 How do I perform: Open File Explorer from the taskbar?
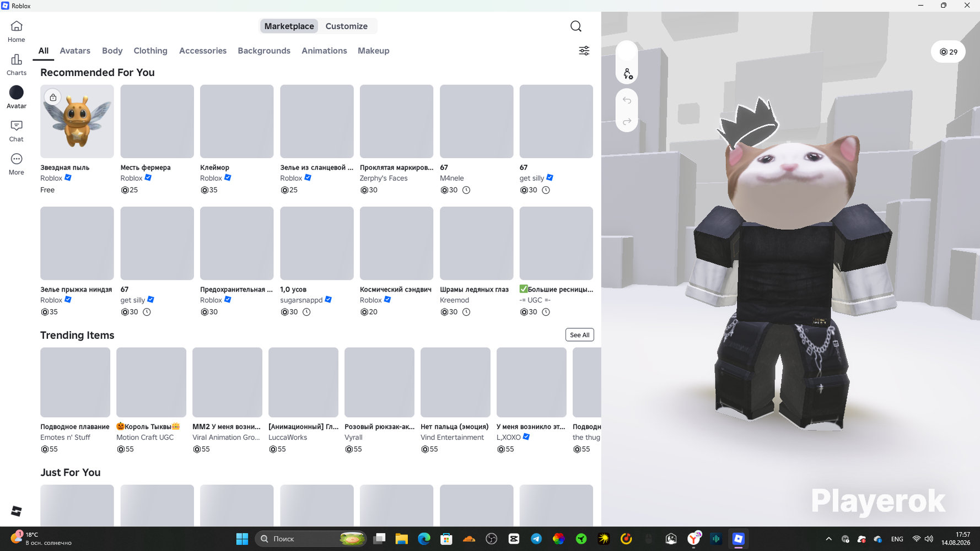pos(401,539)
